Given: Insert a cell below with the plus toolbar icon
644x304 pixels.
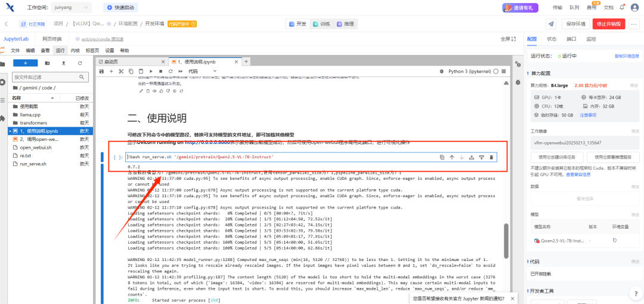Looking at the screenshot, I should coord(112,71).
